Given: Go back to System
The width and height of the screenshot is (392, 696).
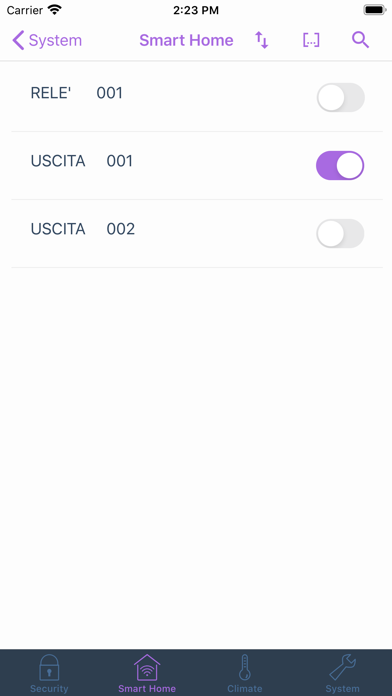Looking at the screenshot, I should (x=47, y=40).
